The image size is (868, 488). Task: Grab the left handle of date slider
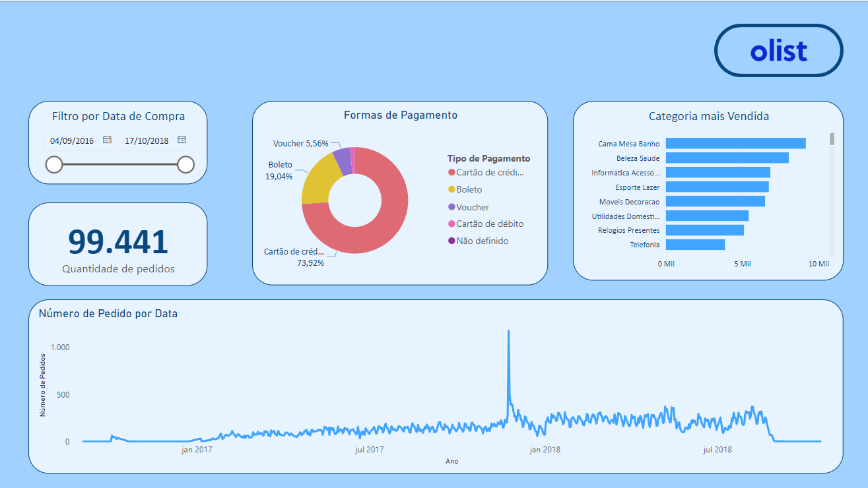click(53, 164)
